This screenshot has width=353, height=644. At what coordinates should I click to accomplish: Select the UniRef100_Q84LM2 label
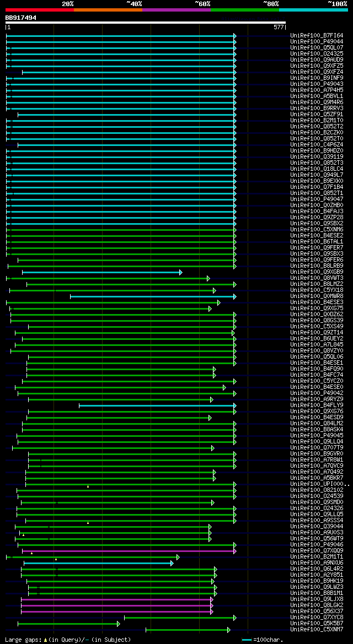(x=317, y=424)
